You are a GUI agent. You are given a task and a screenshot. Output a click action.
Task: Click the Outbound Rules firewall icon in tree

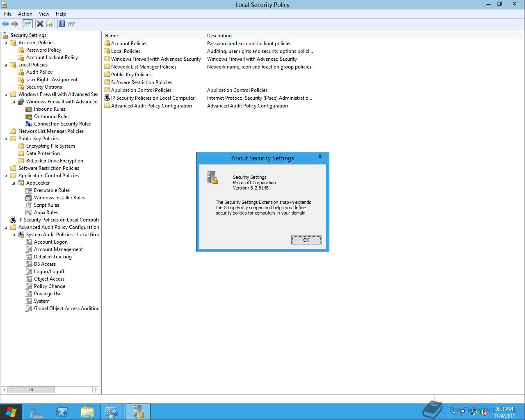[29, 116]
